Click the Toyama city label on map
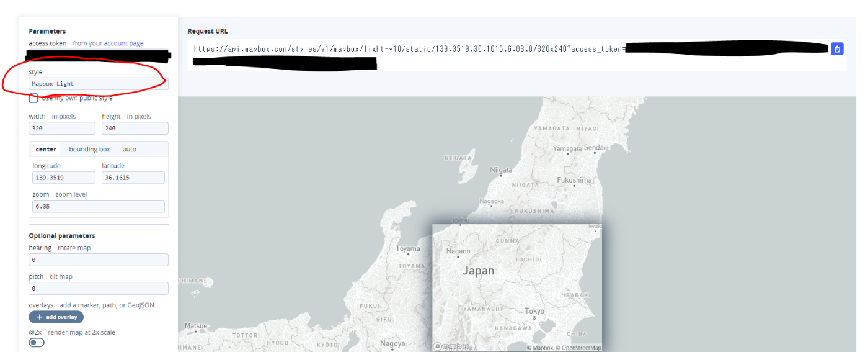The width and height of the screenshot is (868, 352). [x=408, y=249]
